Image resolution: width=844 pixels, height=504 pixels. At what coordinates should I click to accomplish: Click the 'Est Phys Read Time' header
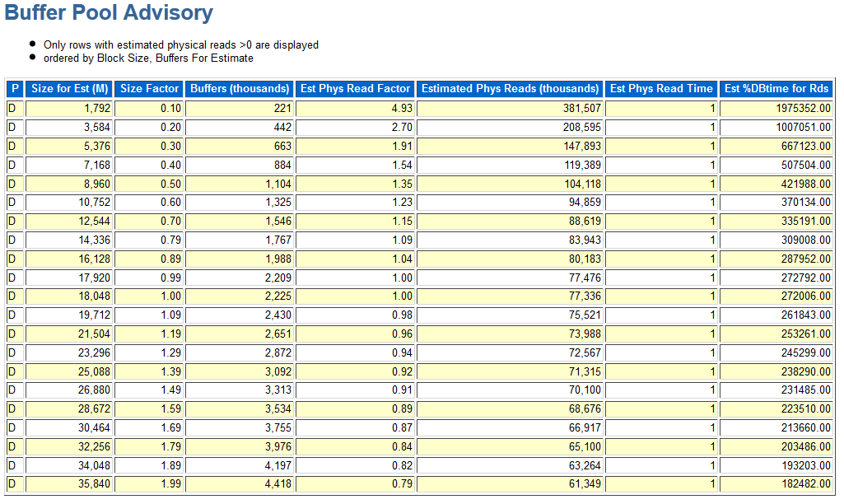661,89
